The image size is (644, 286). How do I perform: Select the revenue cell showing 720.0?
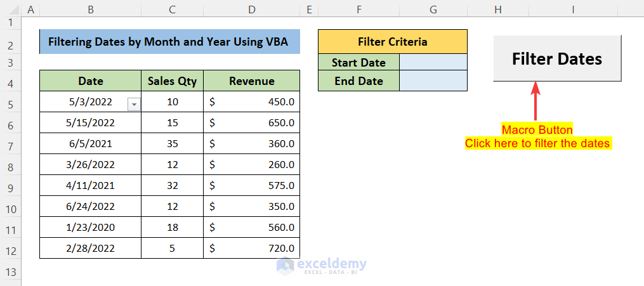tap(252, 248)
